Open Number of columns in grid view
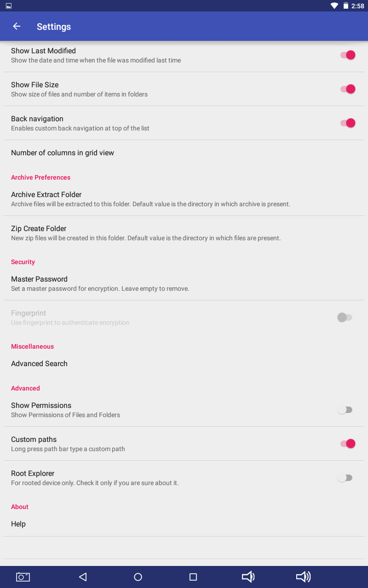The image size is (368, 588). coord(63,153)
